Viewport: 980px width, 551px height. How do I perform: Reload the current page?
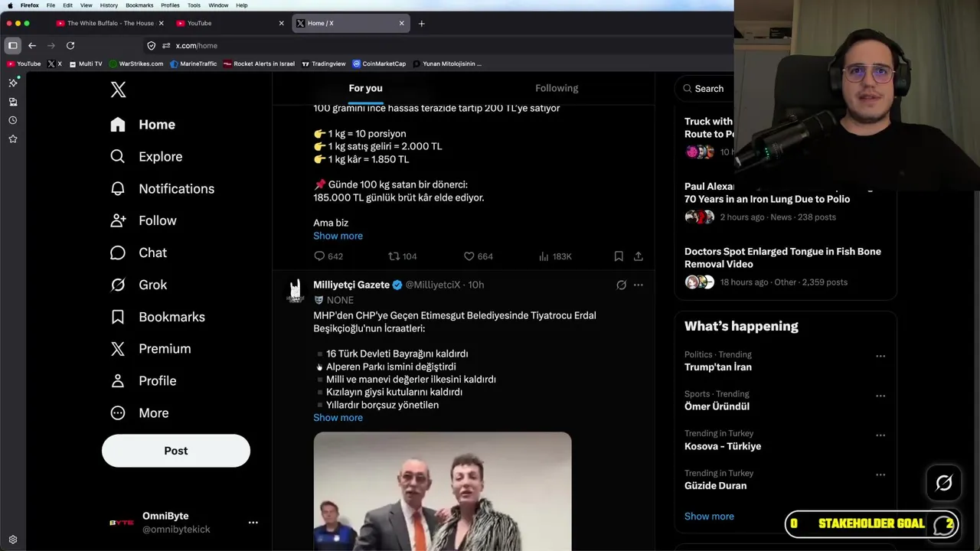[x=70, y=46]
